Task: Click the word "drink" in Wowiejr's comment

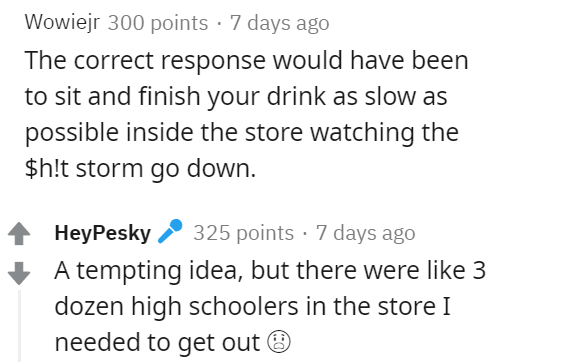Action: [296, 96]
